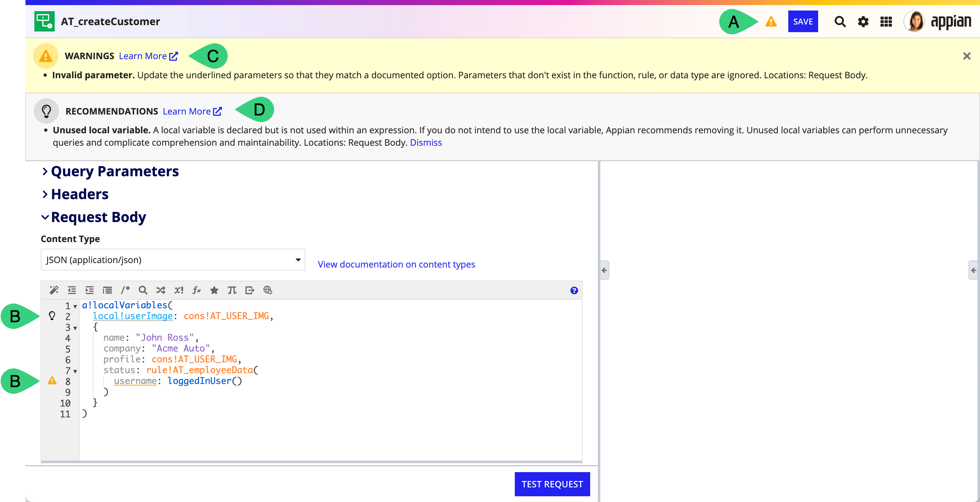
Task: Open the apps grid navigation menu
Action: coord(886,22)
